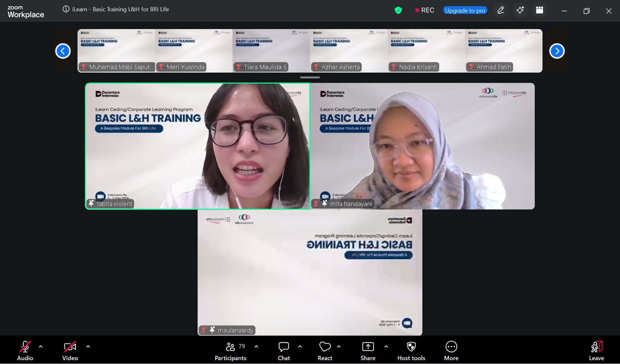
Task: Open the More options menu
Action: [x=451, y=351]
